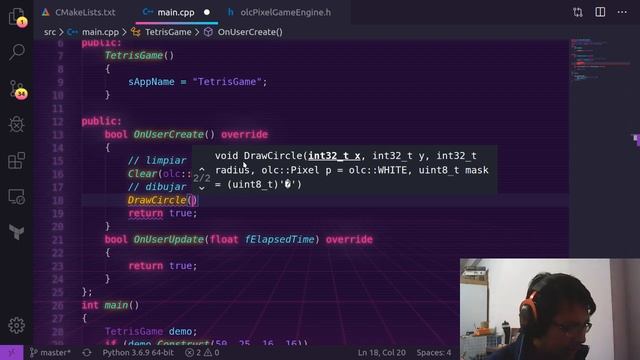
Task: Click the webcam video overlay
Action: click(550, 309)
